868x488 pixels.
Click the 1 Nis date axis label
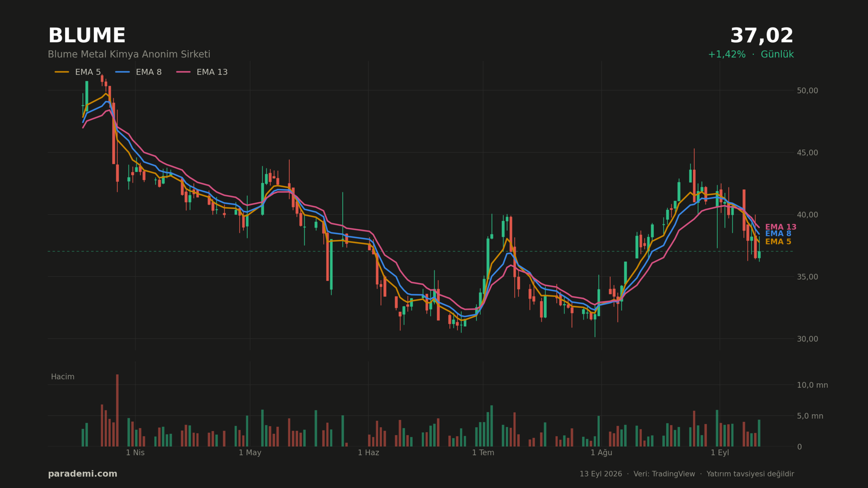coord(135,453)
